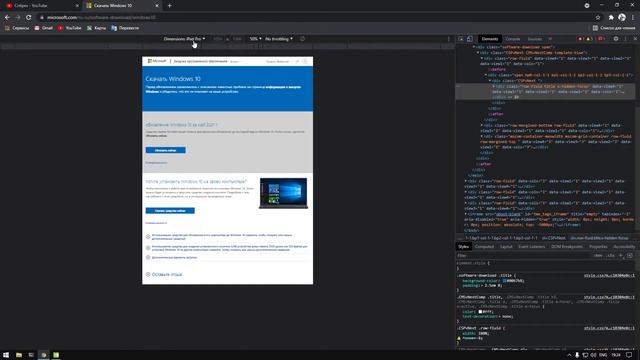Select the Computed pane tab
Image resolution: width=640 pixels, height=360 pixels.
[484, 247]
